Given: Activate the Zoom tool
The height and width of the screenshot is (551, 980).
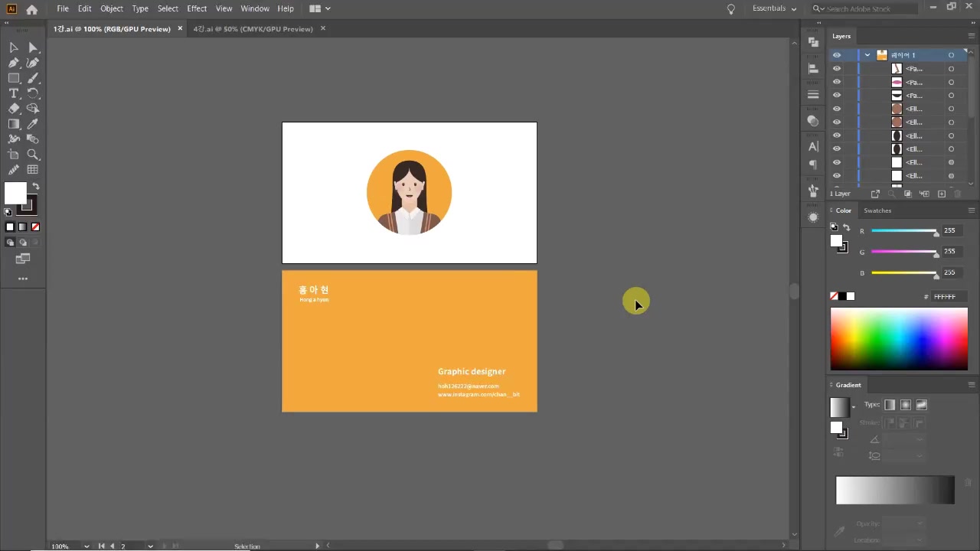Looking at the screenshot, I should pos(33,155).
